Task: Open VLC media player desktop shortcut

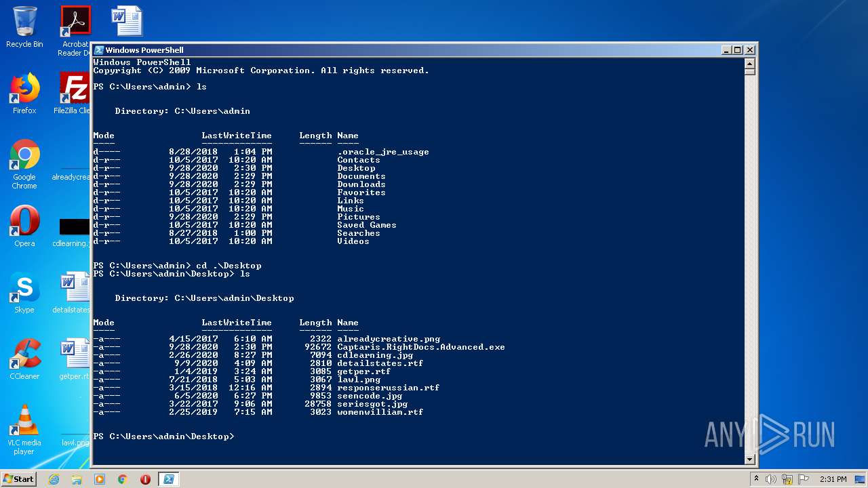Action: click(x=24, y=430)
